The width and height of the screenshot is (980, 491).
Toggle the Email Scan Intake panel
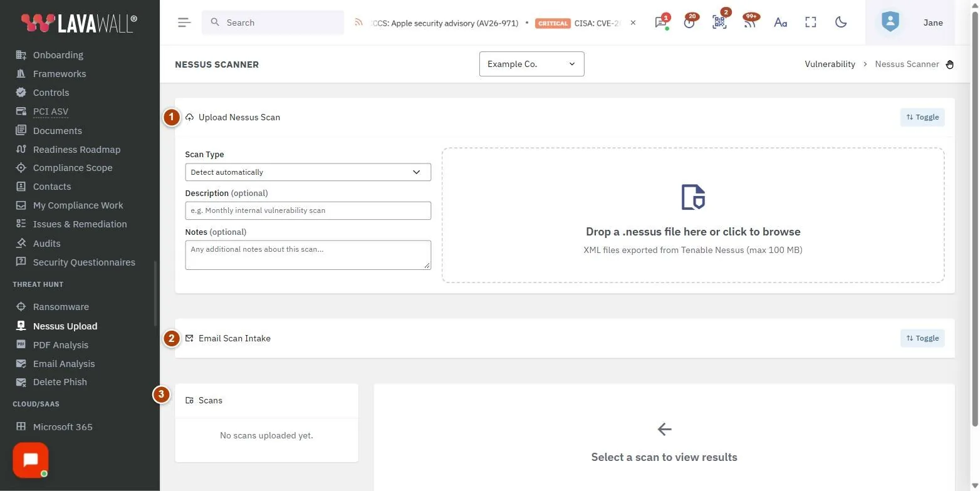[922, 338]
